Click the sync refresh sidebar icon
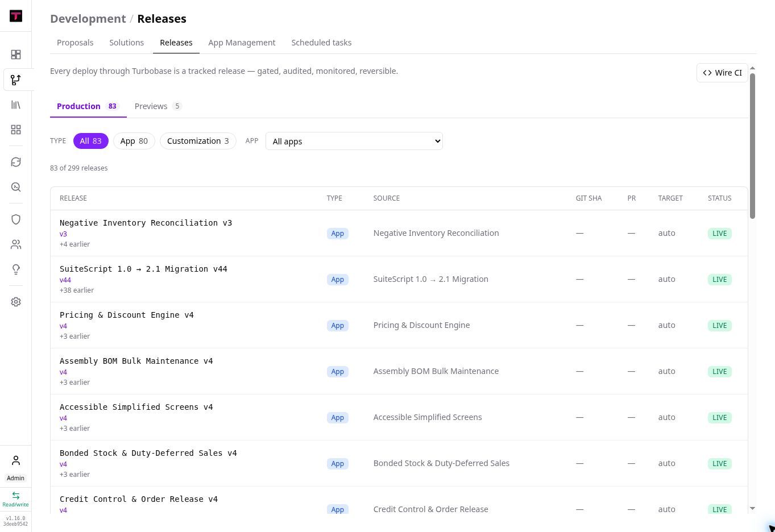The image size is (775, 532). pyautogui.click(x=16, y=162)
